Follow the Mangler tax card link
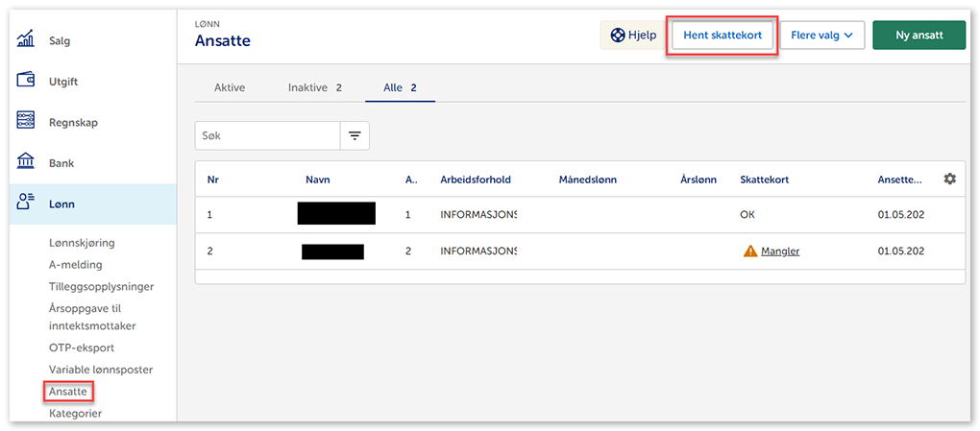Image resolution: width=980 pixels, height=431 pixels. tap(780, 251)
